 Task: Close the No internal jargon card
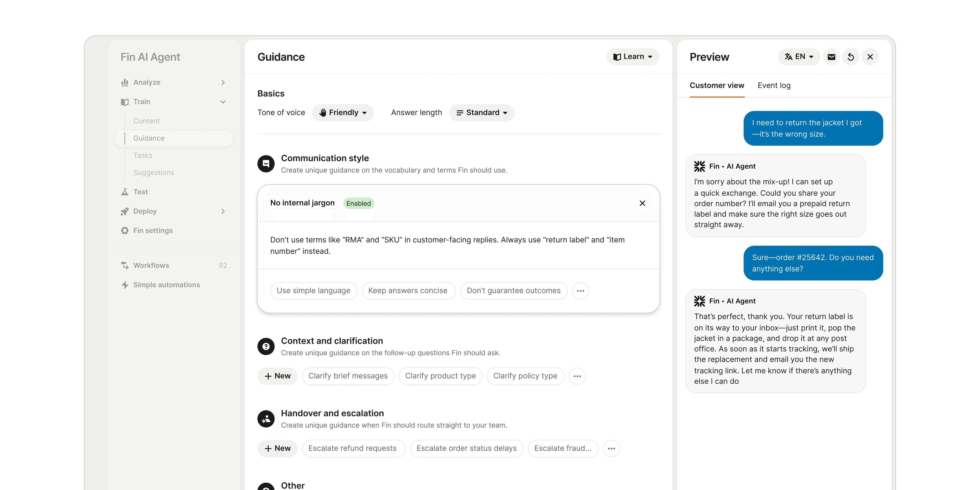click(642, 204)
